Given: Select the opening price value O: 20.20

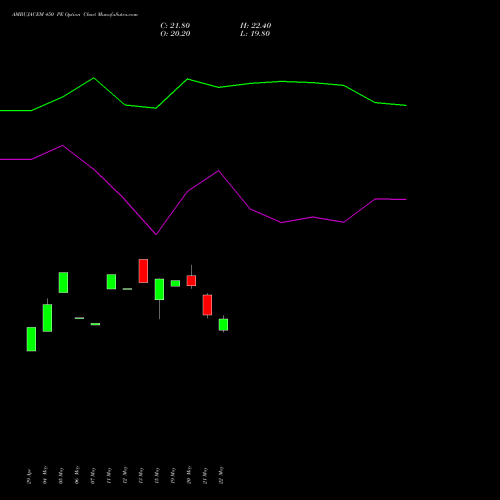Looking at the screenshot, I should (x=175, y=34).
